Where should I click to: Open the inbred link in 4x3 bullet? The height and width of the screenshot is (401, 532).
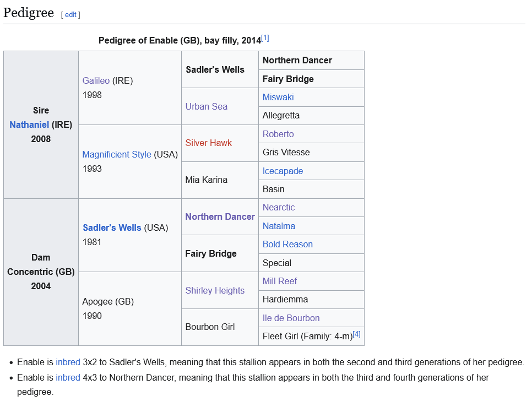68,377
